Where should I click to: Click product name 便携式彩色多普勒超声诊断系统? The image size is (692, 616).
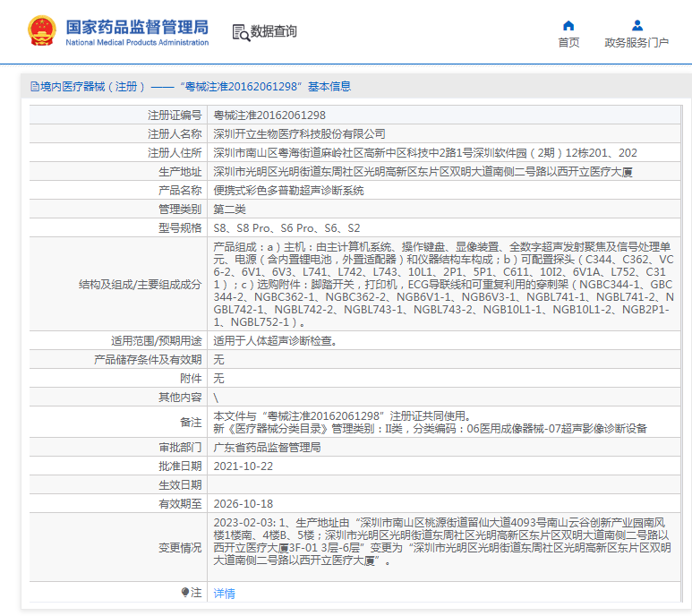point(288,191)
